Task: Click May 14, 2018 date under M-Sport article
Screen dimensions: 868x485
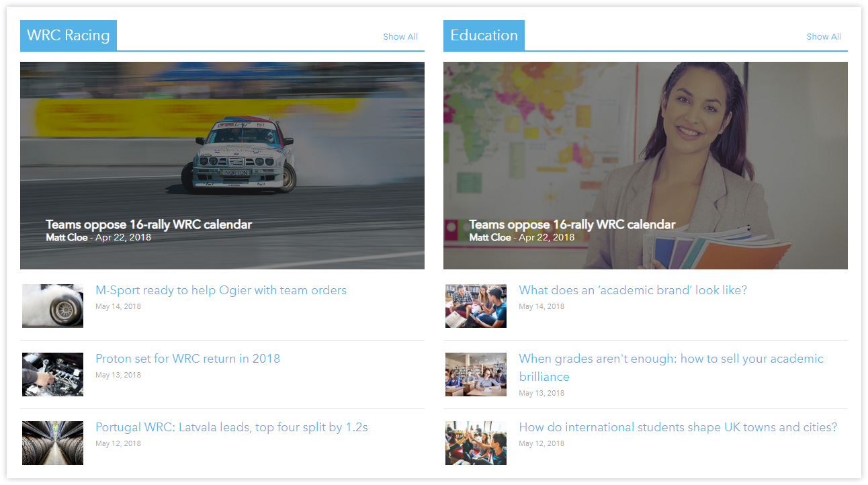Action: click(118, 306)
